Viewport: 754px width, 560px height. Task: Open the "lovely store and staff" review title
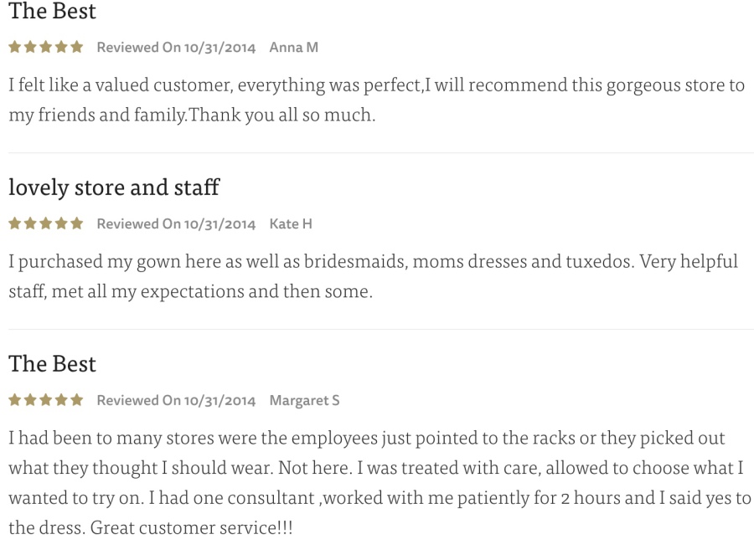point(114,187)
